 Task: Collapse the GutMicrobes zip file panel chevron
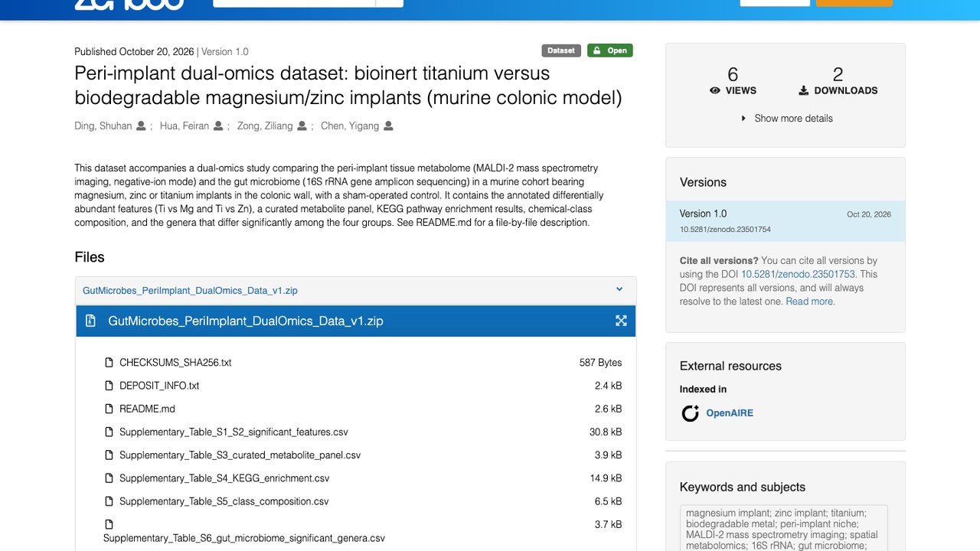click(x=619, y=289)
